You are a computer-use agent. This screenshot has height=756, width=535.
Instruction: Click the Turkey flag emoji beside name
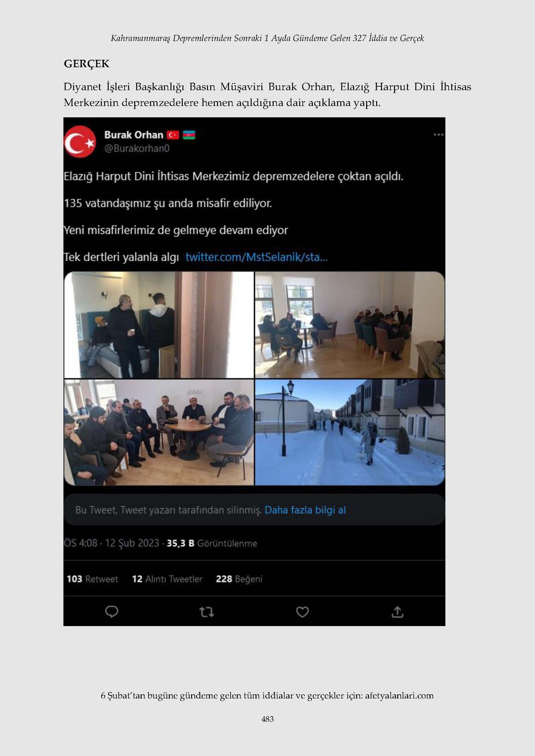173,135
